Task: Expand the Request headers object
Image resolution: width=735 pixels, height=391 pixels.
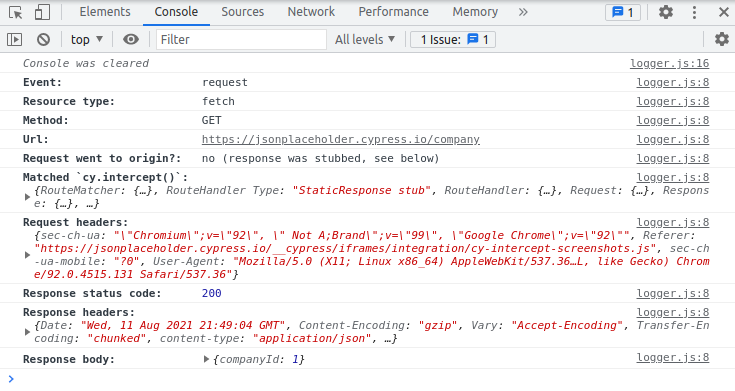Action: click(27, 255)
